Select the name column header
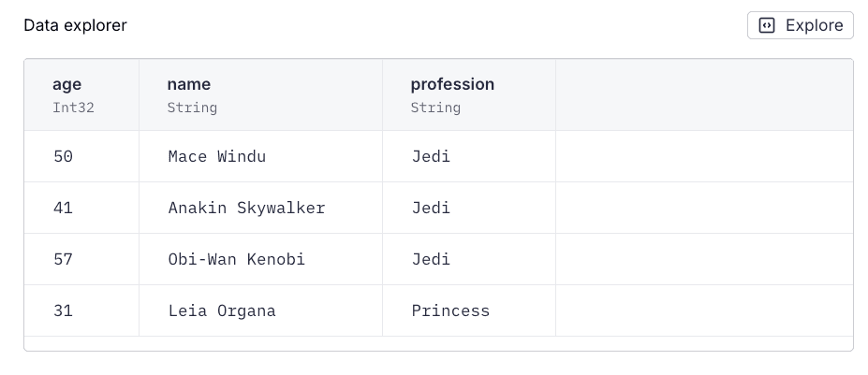 [189, 84]
